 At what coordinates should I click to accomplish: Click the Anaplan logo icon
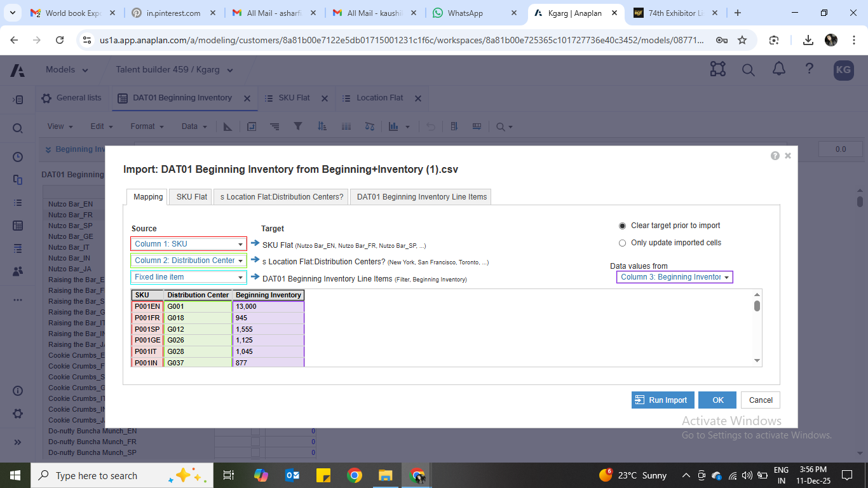(18, 70)
